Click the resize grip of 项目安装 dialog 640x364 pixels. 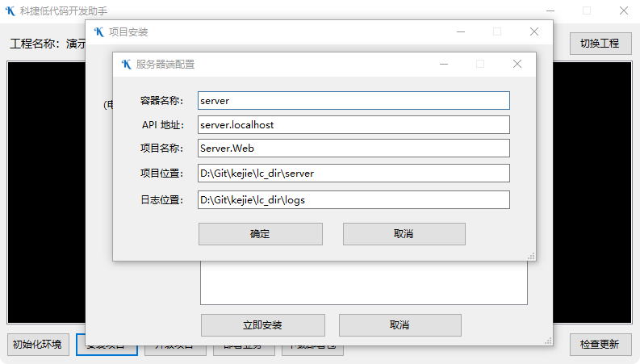(548, 341)
